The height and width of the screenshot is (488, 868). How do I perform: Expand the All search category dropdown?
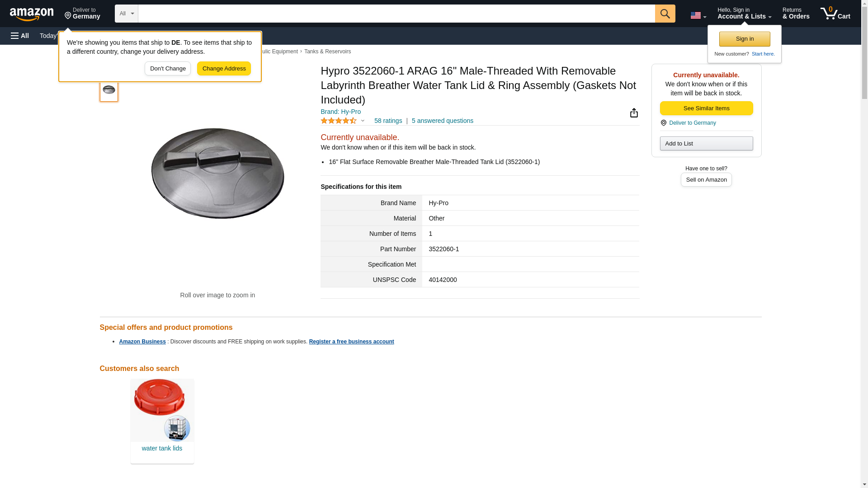(126, 14)
